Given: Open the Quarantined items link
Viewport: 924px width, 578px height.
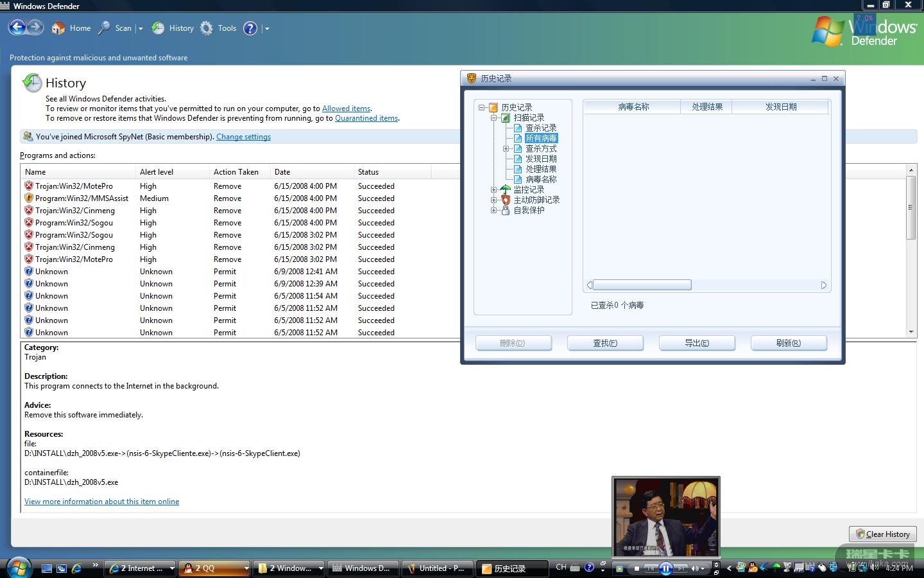Looking at the screenshot, I should pos(366,118).
